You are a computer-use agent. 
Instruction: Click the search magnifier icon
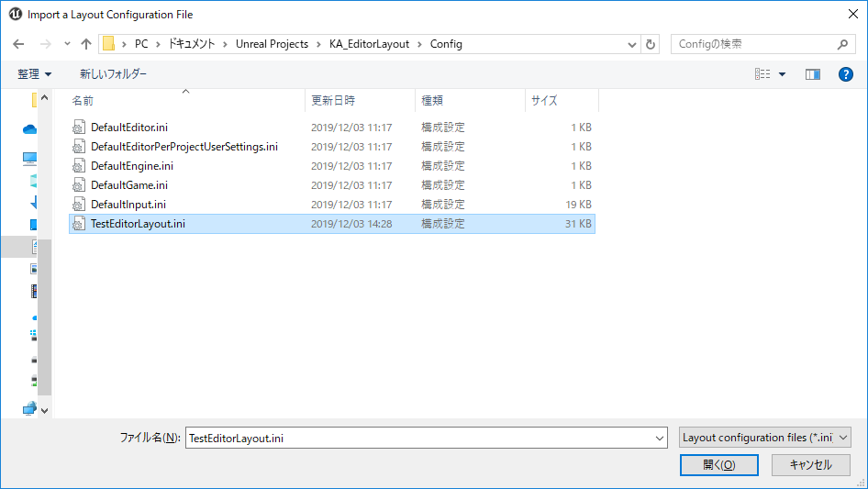842,44
